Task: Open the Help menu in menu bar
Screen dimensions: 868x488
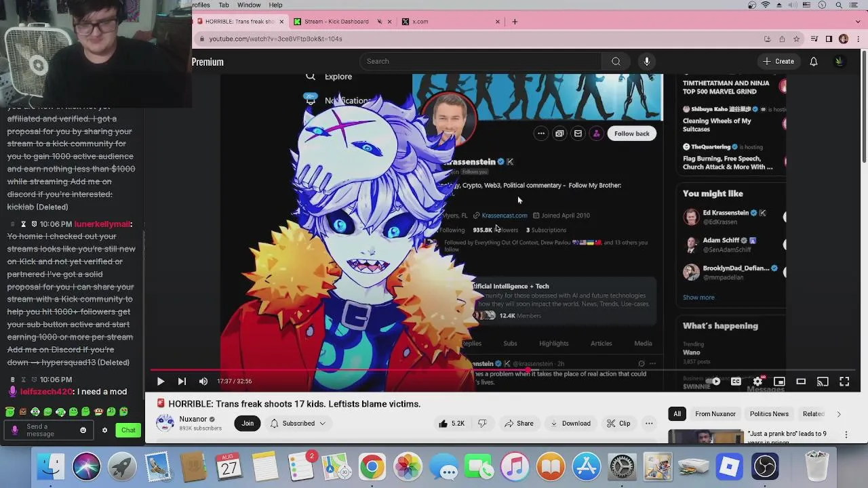Action: click(275, 5)
